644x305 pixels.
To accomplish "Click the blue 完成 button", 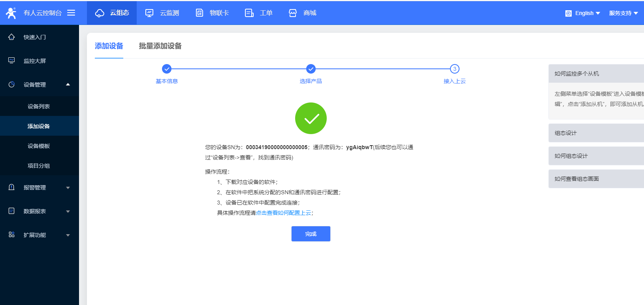I will pos(311,234).
